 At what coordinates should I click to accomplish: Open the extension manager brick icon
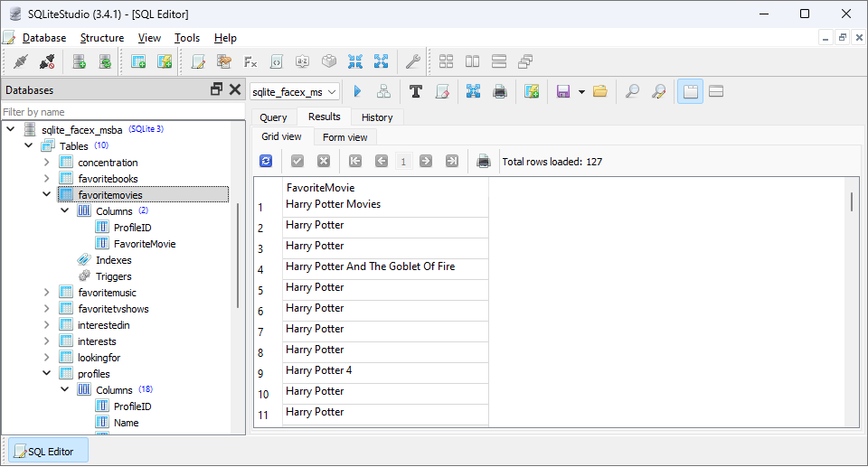click(329, 61)
